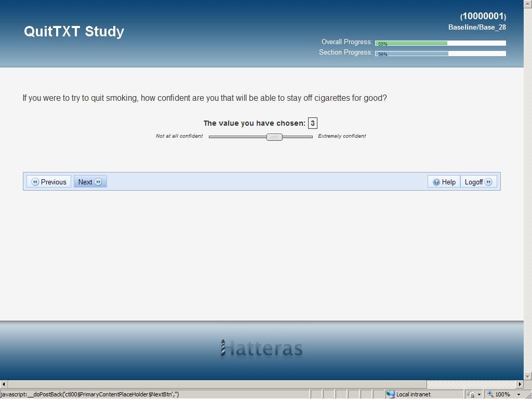The height and width of the screenshot is (399, 532).
Task: Click the Next button
Action: click(90, 181)
